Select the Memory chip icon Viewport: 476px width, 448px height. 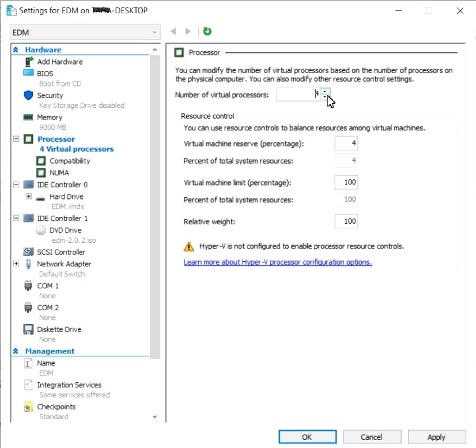(29, 117)
